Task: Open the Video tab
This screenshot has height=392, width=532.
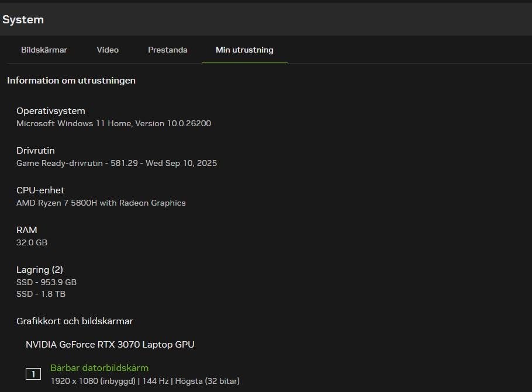Action: [108, 50]
